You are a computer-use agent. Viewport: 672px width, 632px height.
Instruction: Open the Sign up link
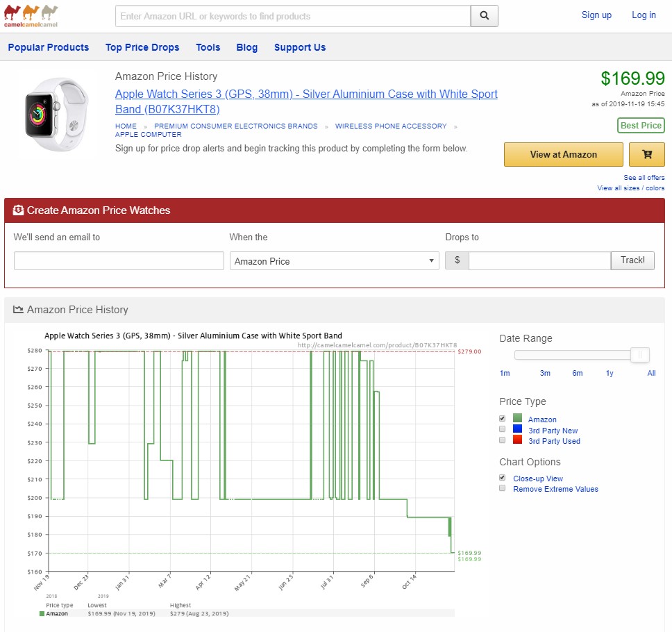coord(596,15)
